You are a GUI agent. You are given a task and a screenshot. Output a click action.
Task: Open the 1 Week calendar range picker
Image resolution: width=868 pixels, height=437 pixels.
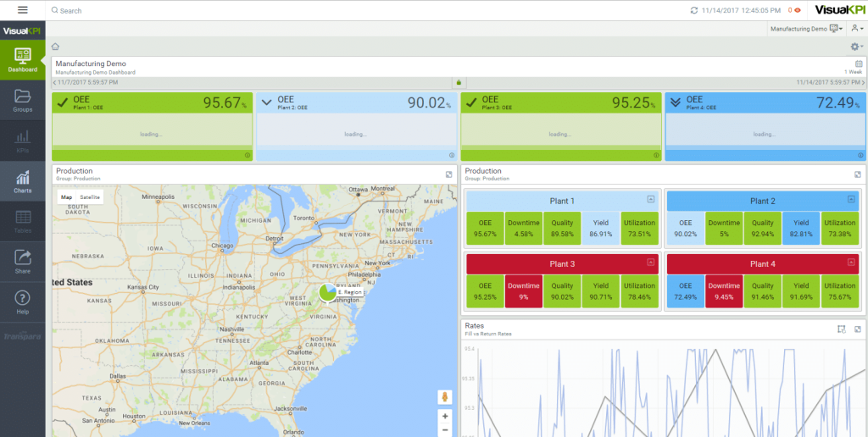[858, 64]
